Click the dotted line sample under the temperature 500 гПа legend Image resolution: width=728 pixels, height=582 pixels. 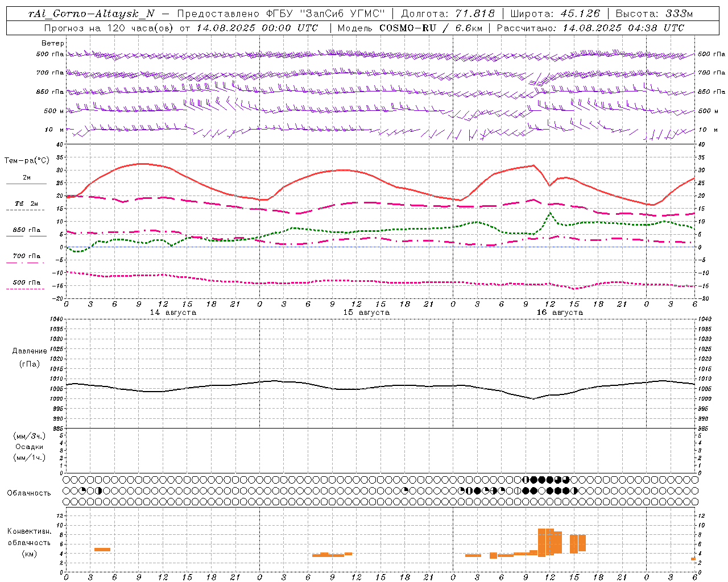[25, 289]
